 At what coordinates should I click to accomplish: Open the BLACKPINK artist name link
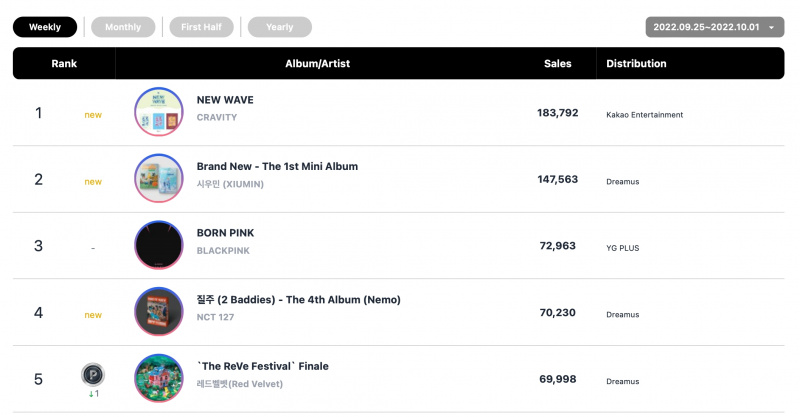(x=223, y=251)
